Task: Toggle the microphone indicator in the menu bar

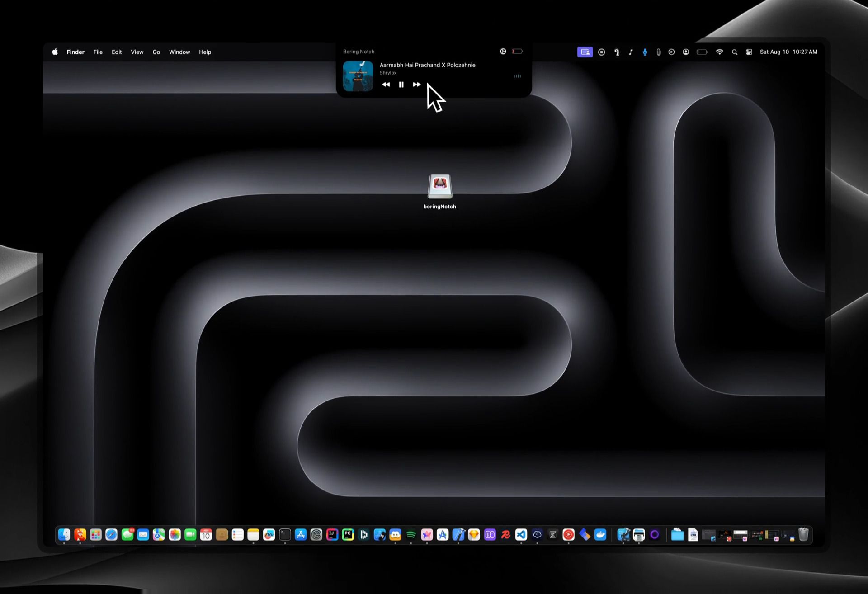Action: pos(645,52)
